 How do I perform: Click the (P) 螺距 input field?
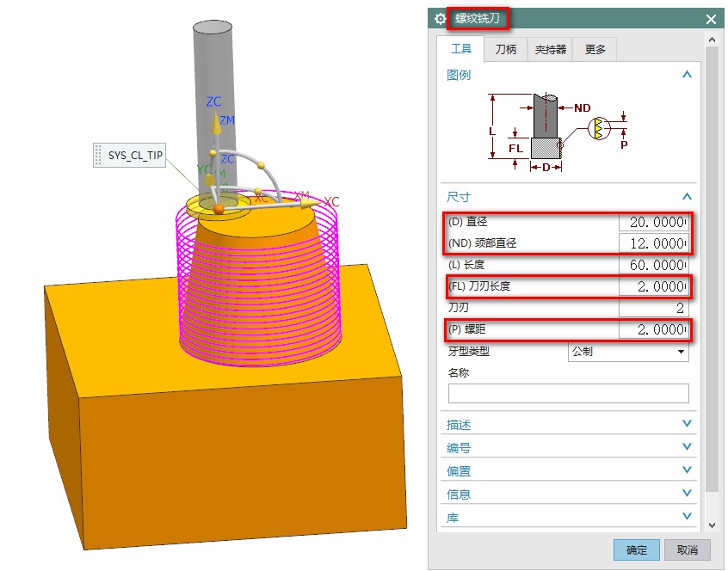tap(653, 330)
